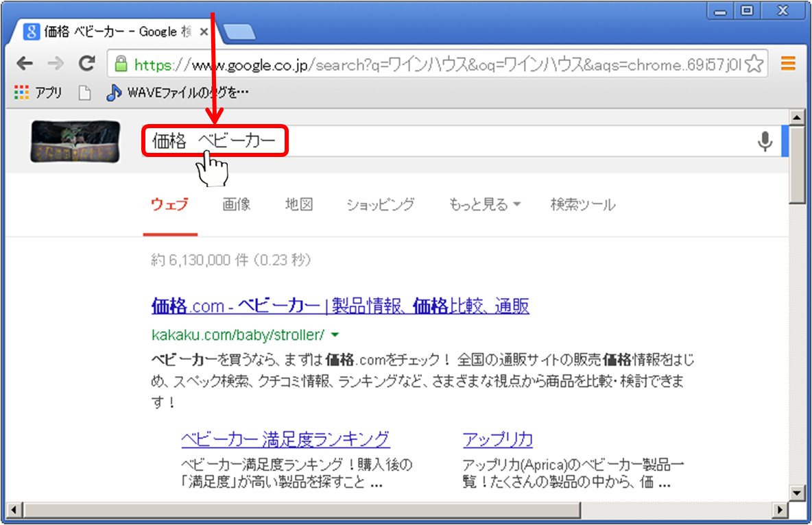Open the 検索ツール search tools
The height and width of the screenshot is (525, 812).
coord(582,204)
